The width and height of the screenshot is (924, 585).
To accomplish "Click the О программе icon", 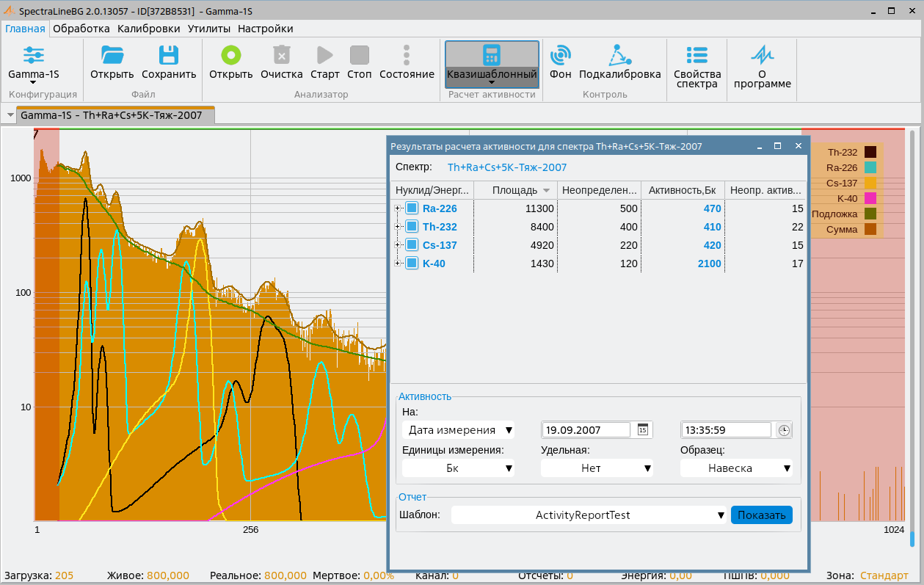I will tap(761, 56).
